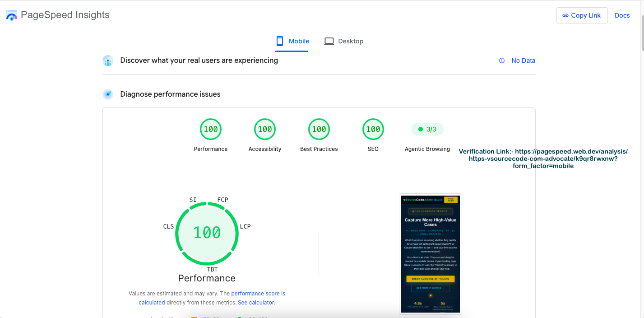Jump to the SEO 100 score circle

(x=373, y=129)
